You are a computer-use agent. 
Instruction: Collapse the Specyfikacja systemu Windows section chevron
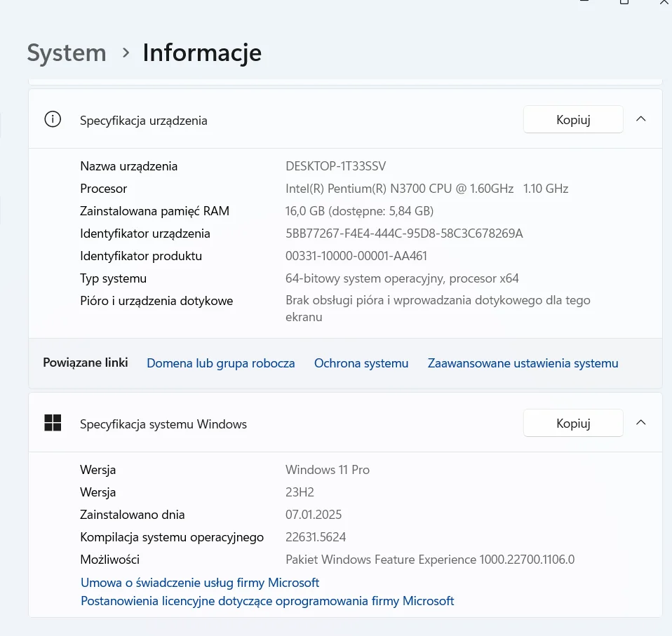click(x=640, y=423)
